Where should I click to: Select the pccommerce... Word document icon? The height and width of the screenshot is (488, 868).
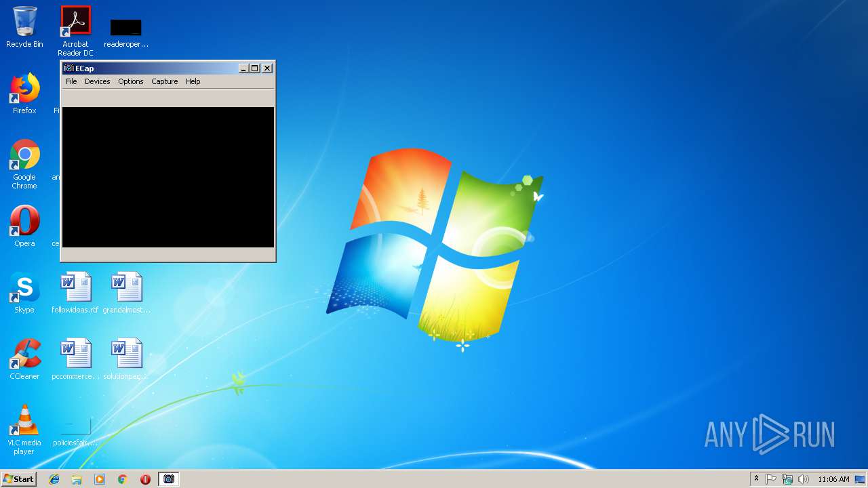tap(75, 359)
